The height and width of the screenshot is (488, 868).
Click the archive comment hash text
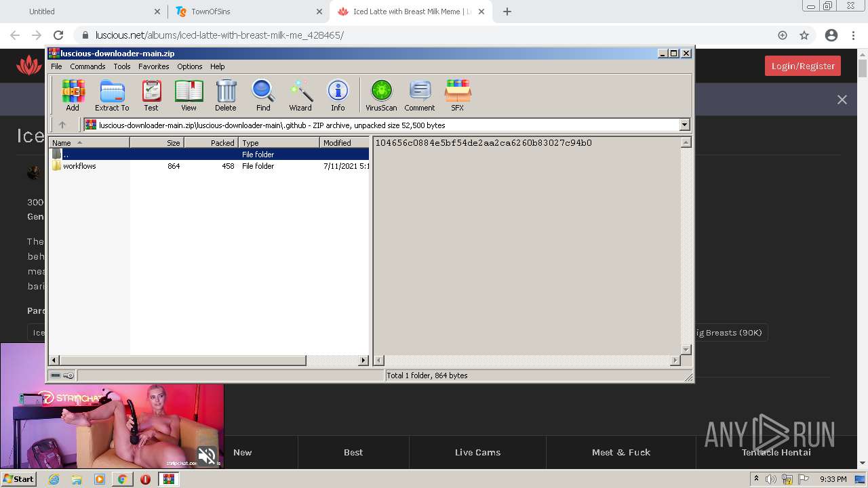pyautogui.click(x=484, y=143)
